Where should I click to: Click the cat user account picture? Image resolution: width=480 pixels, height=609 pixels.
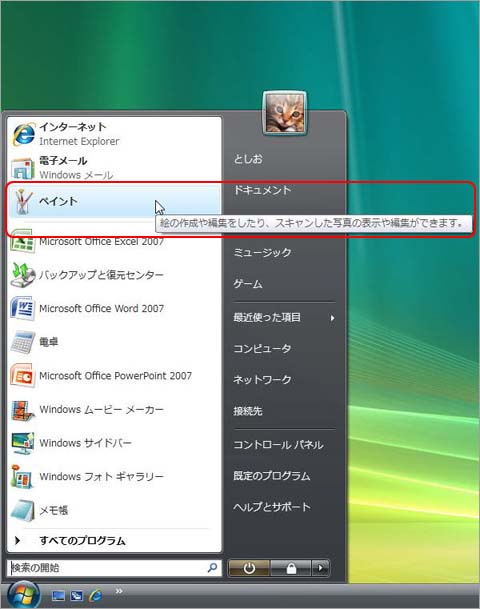(285, 113)
